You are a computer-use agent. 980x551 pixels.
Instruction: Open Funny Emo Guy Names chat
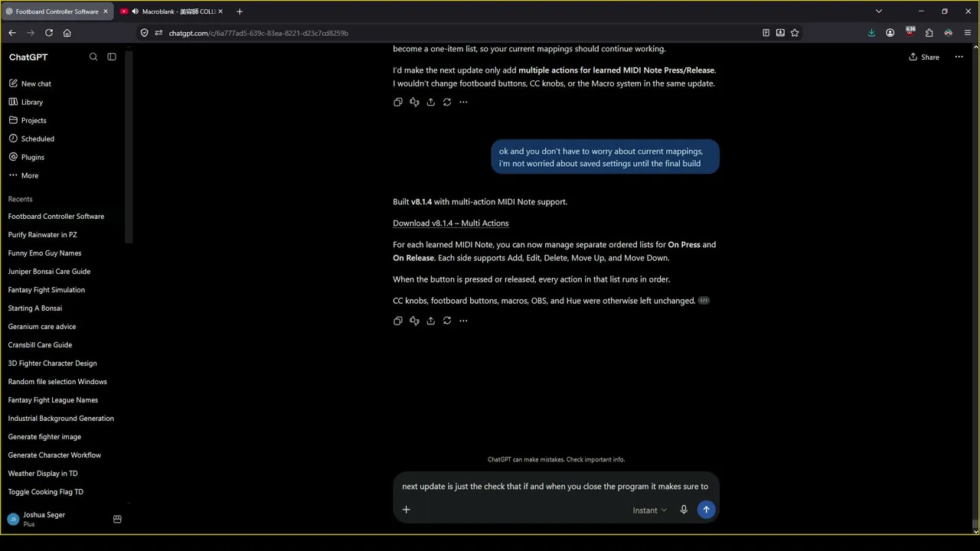(44, 253)
